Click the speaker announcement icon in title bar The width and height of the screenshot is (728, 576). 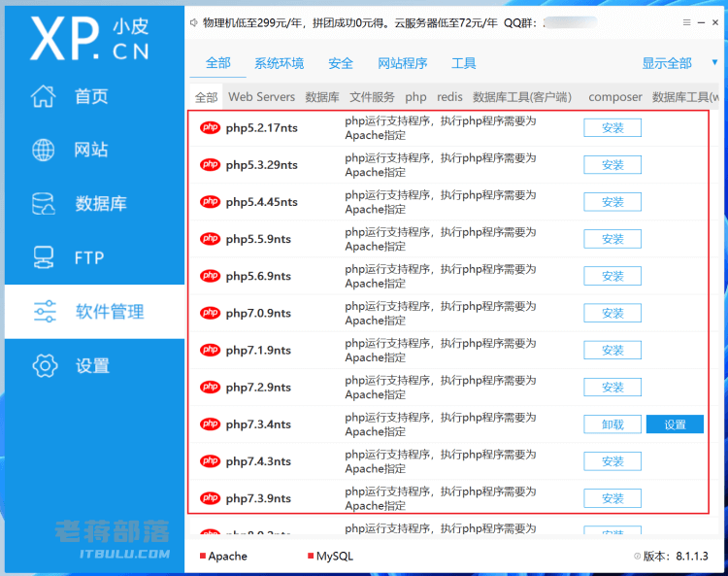194,22
